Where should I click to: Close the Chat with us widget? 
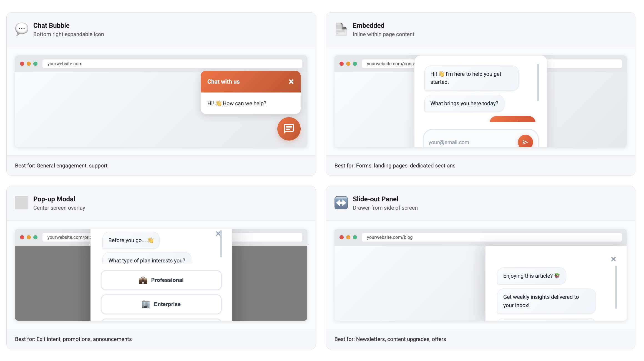[x=291, y=82]
